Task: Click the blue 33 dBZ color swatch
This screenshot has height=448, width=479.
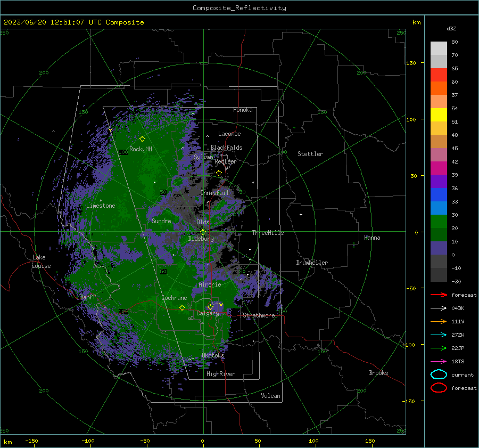Action: [x=439, y=195]
